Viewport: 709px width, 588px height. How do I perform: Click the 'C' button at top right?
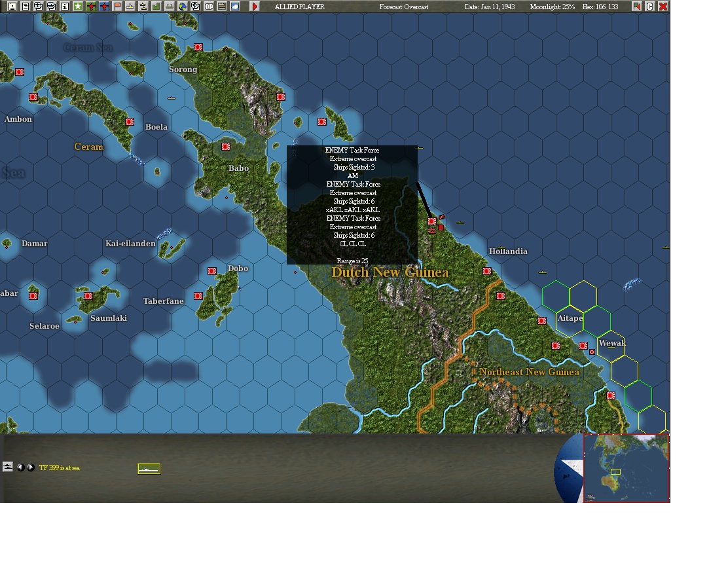pyautogui.click(x=650, y=7)
